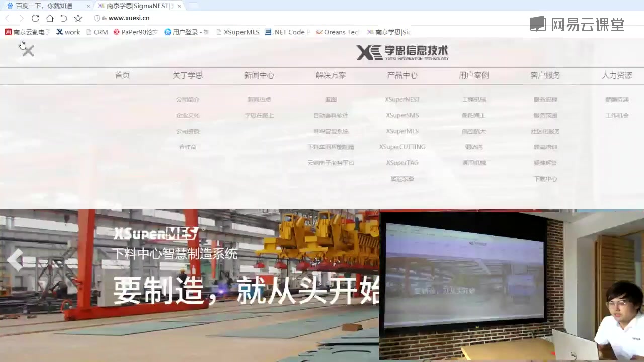Reload the page with the refresh icon
This screenshot has height=362, width=644.
(x=35, y=18)
